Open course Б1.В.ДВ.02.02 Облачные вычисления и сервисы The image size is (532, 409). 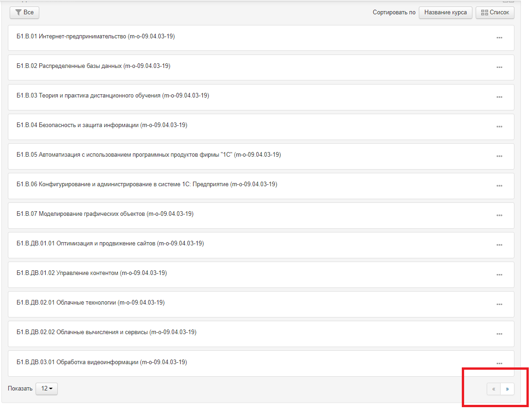click(107, 332)
